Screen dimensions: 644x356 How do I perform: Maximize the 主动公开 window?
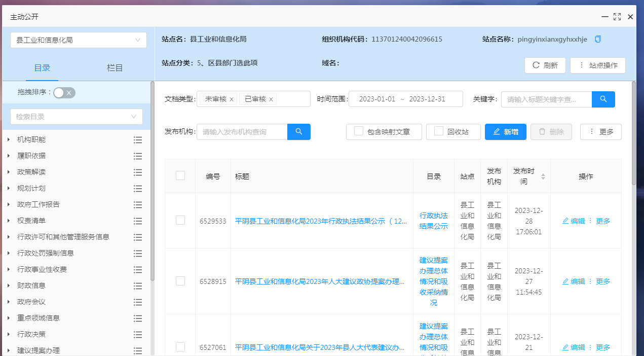tap(617, 17)
